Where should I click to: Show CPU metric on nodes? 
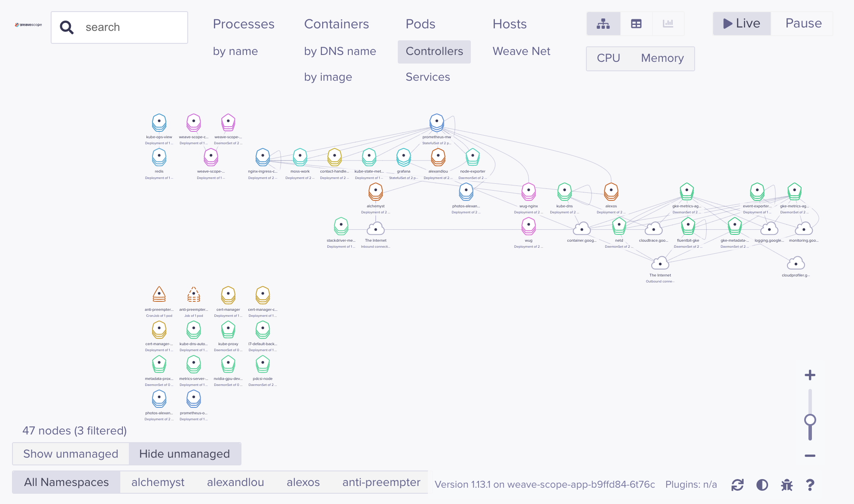[x=608, y=58]
